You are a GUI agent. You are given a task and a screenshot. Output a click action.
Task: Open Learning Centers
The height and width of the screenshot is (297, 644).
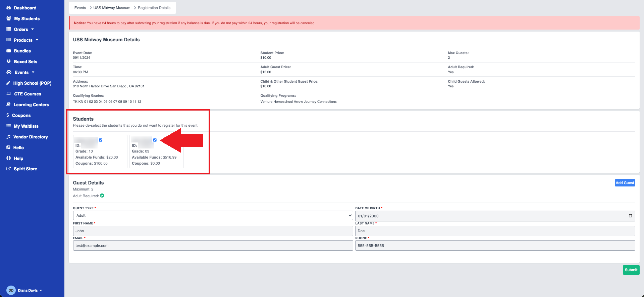[31, 104]
